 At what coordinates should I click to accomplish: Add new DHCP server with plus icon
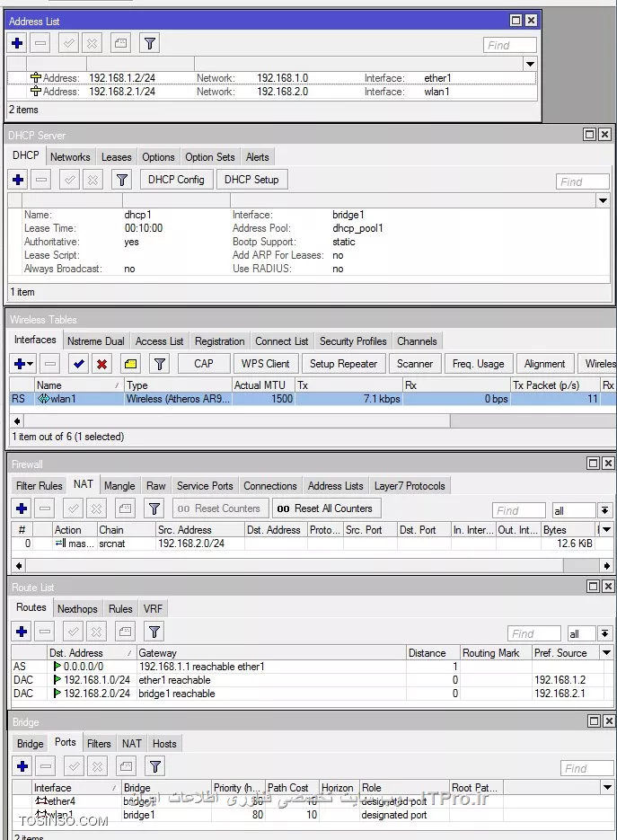[x=18, y=180]
